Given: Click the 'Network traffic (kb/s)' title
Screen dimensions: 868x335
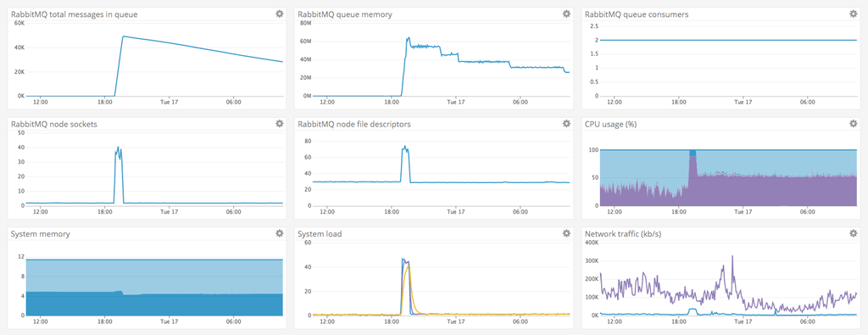Looking at the screenshot, I should 623,234.
